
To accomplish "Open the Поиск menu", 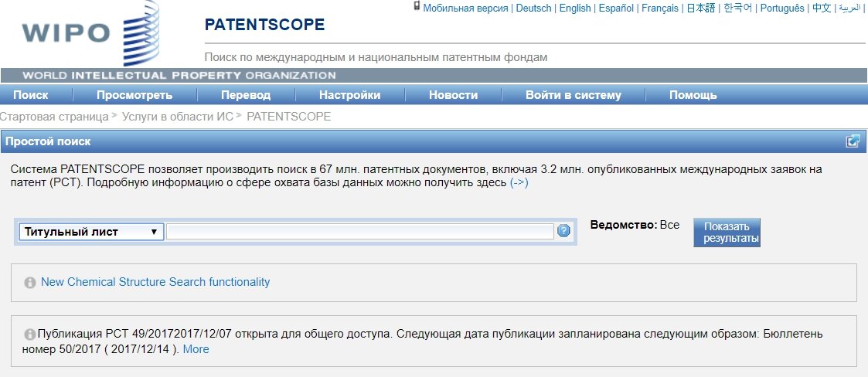I will click(30, 95).
